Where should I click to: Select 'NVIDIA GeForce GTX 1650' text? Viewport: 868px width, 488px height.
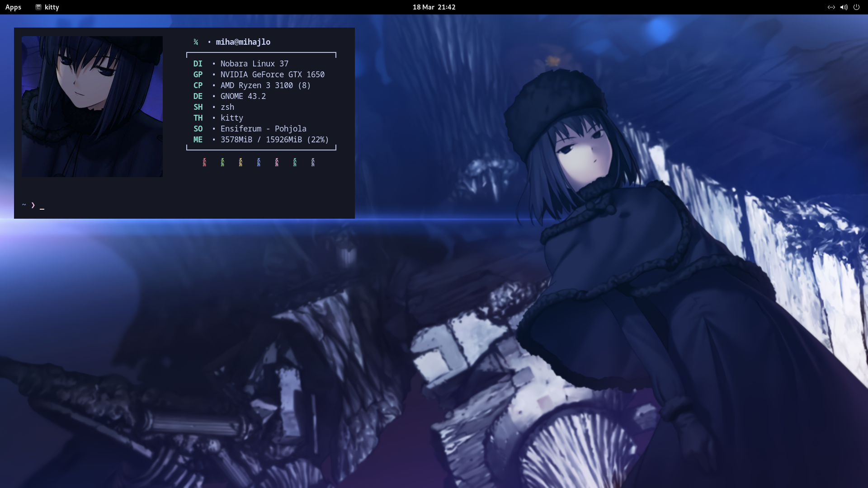click(273, 75)
